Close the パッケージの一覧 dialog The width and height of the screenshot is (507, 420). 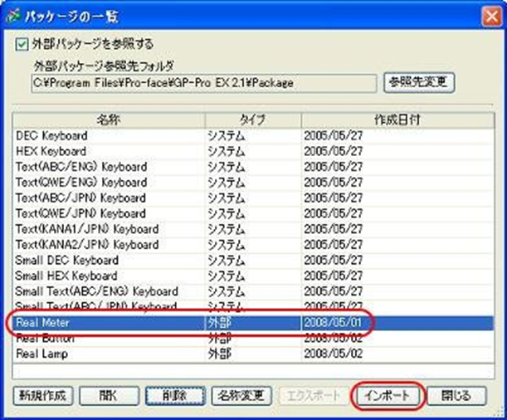tap(491, 16)
